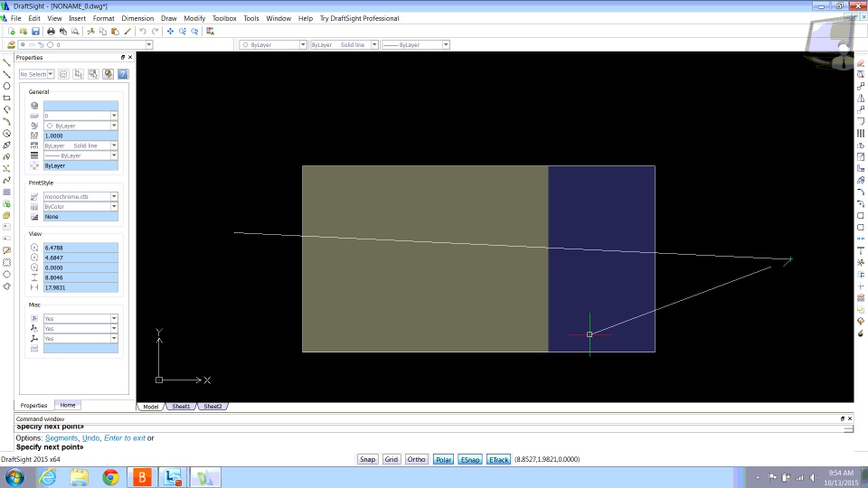The height and width of the screenshot is (488, 868).
Task: Disable Polar tracking toggle
Action: pyautogui.click(x=443, y=459)
